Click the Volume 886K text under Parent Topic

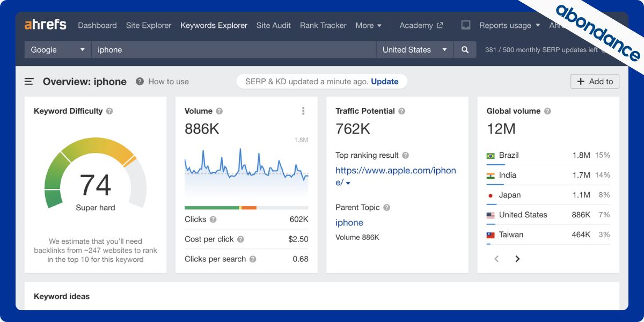357,237
